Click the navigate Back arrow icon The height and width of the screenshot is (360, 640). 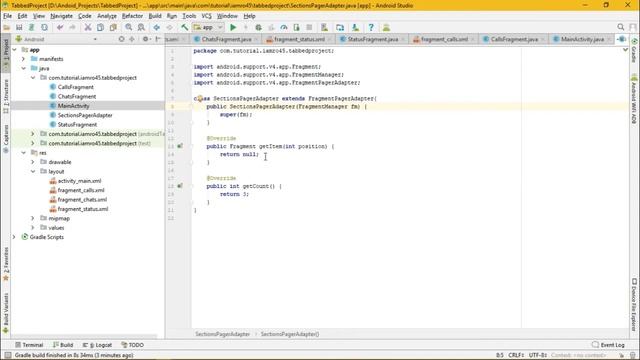coord(156,27)
